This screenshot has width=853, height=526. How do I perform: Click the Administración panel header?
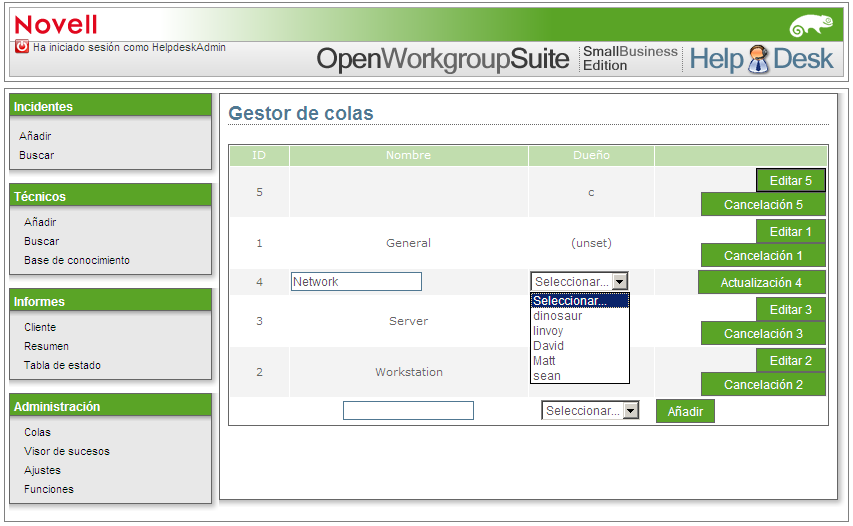110,405
